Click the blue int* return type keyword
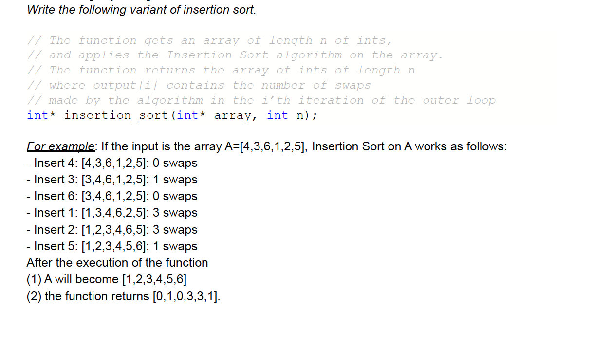This screenshot has width=593, height=364. pos(37,115)
